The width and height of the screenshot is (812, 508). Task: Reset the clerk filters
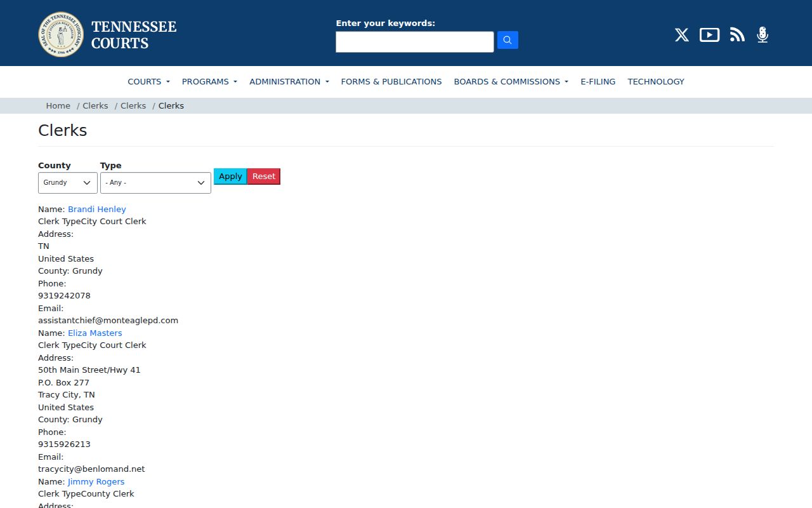(264, 177)
